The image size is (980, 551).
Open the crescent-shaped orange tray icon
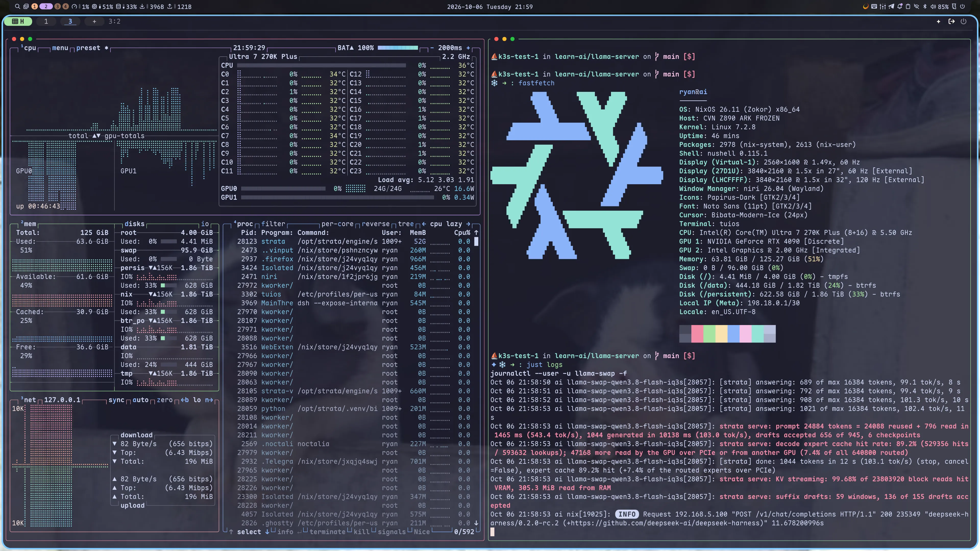[x=866, y=6]
